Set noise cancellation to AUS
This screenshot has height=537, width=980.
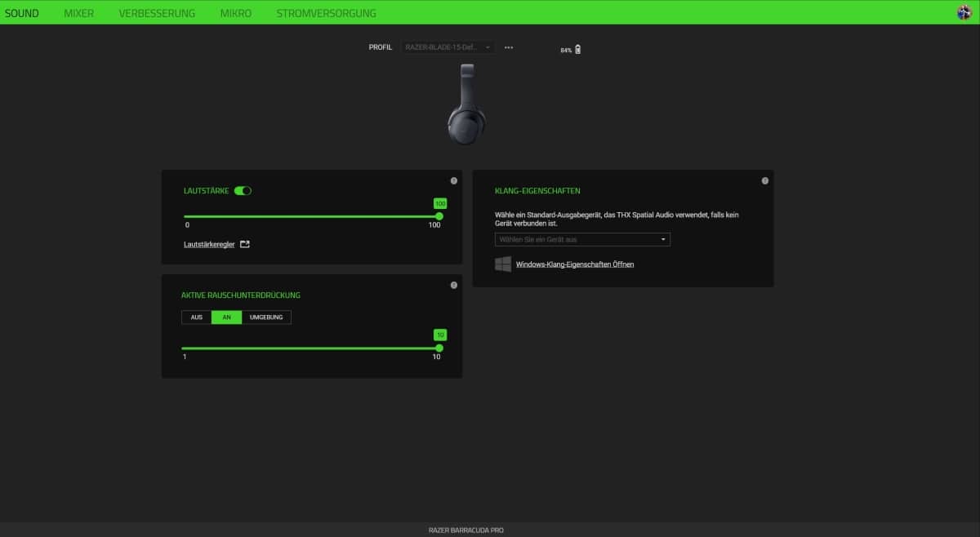pos(197,317)
